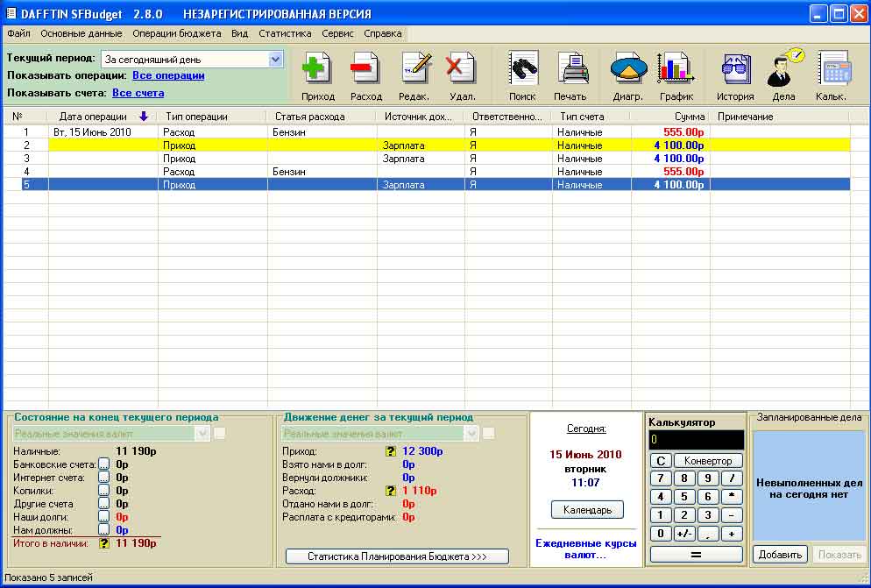Image resolution: width=871 pixels, height=588 pixels.
Task: Click the Удал. delete icon
Action: pyautogui.click(x=461, y=69)
